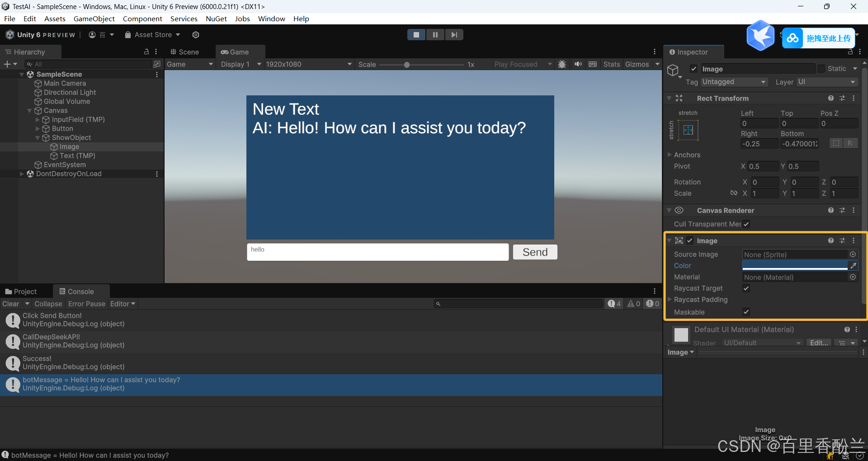Click the Inspector lock icon
The height and width of the screenshot is (461, 868).
(850, 52)
